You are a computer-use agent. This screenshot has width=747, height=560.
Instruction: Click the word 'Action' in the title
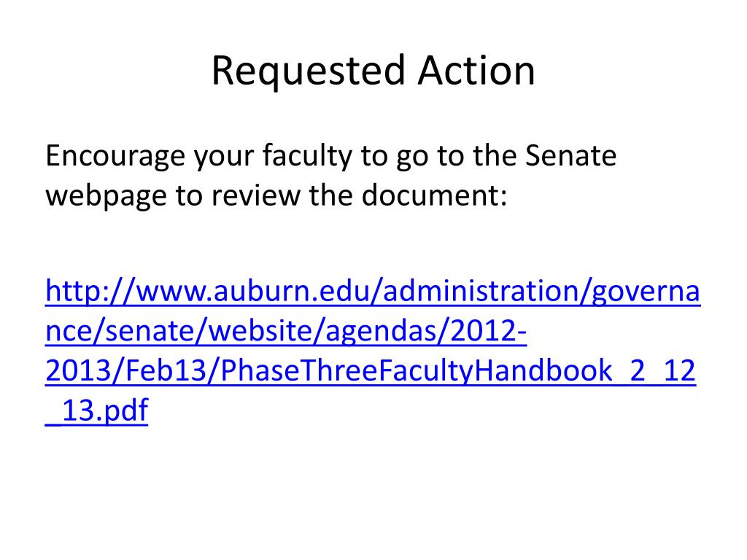click(476, 71)
